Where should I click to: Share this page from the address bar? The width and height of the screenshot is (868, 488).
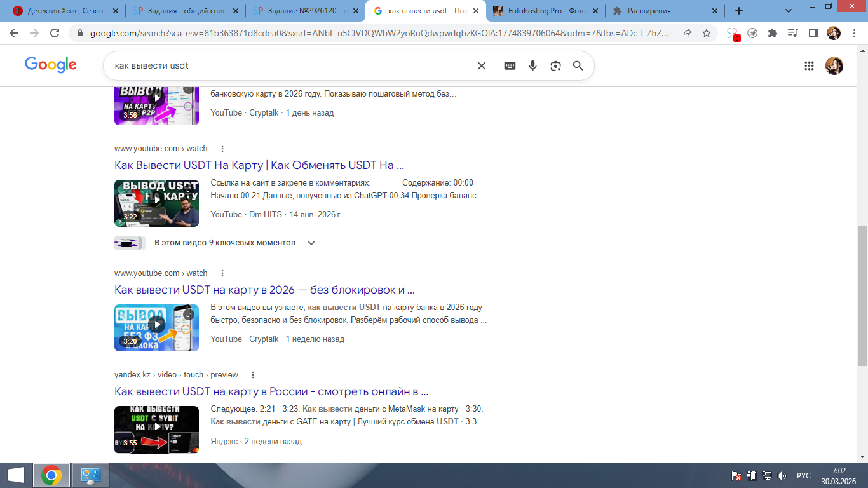tap(686, 34)
